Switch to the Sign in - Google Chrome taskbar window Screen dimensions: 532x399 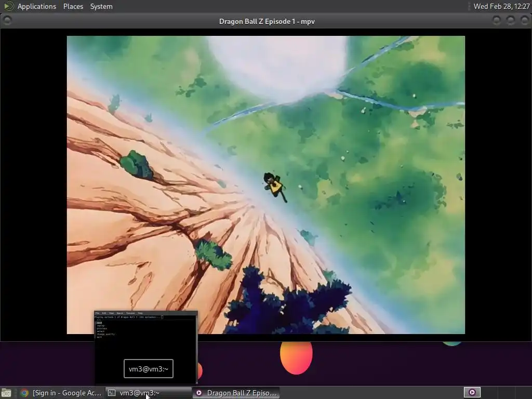(x=61, y=393)
